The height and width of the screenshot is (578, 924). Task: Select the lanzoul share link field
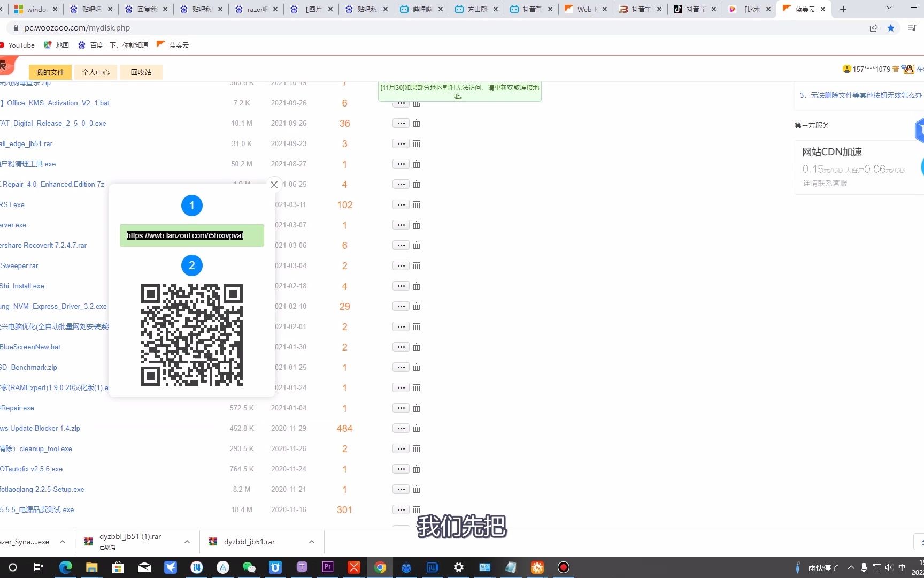pyautogui.click(x=191, y=235)
